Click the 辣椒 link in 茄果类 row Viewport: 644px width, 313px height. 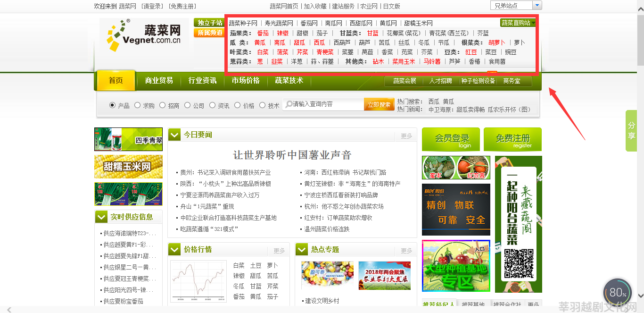283,33
